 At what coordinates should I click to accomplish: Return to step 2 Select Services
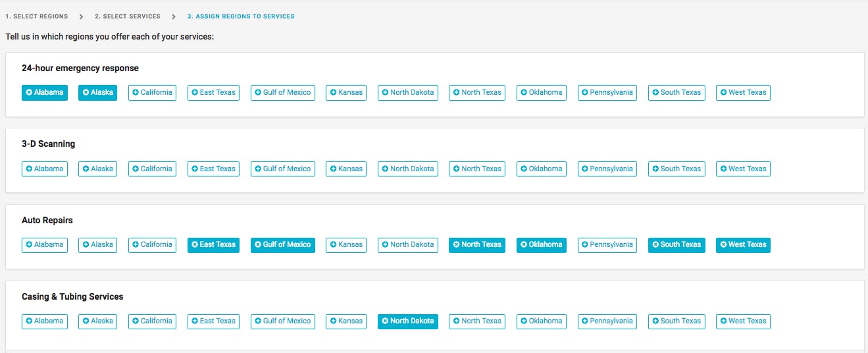(x=127, y=16)
